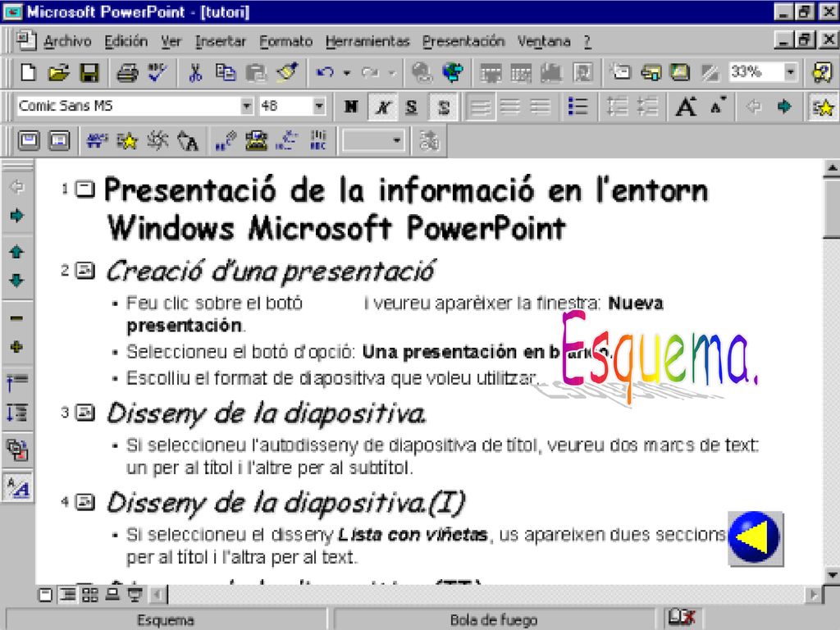The width and height of the screenshot is (840, 630).
Task: Open the Slide Layout icon
Action: pyautogui.click(x=651, y=72)
